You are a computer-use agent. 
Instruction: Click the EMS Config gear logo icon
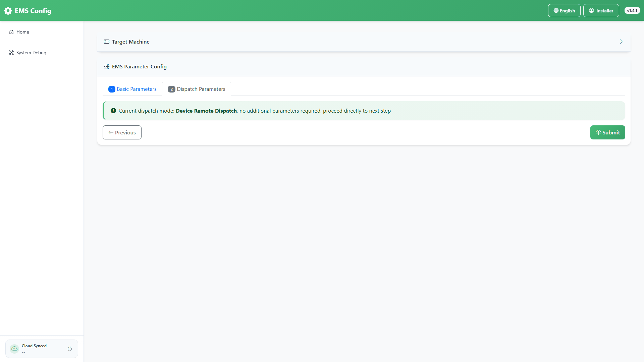(x=8, y=11)
